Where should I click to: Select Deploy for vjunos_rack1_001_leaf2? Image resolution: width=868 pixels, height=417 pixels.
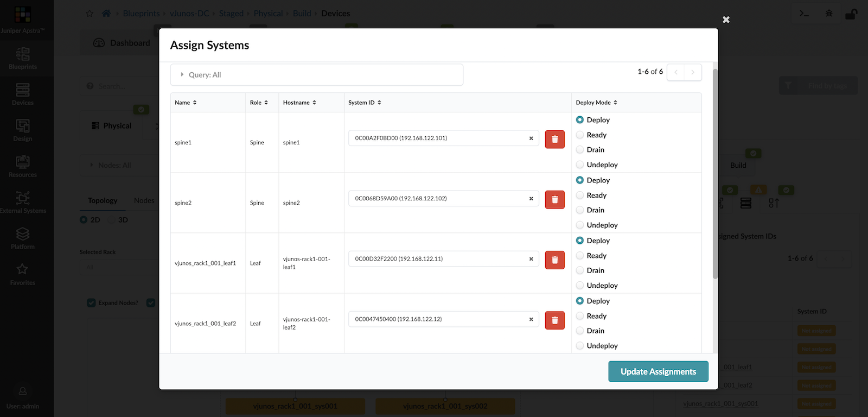pos(580,301)
